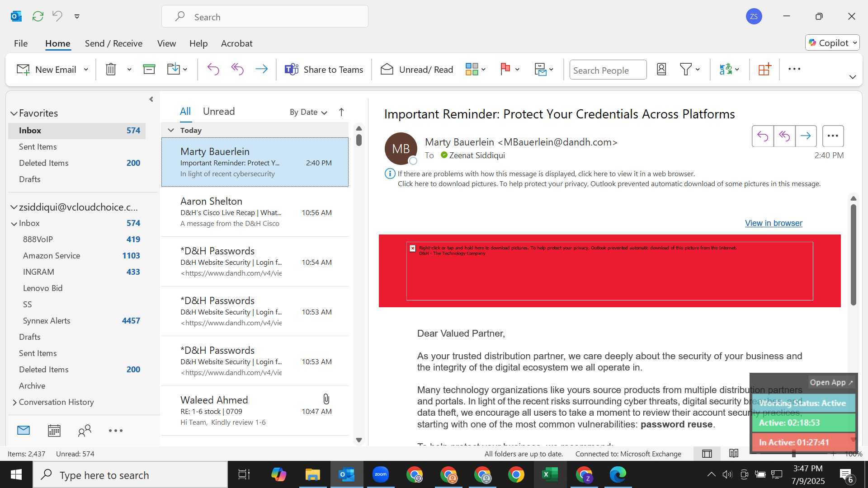Click the Follow Up flag icon

click(505, 69)
